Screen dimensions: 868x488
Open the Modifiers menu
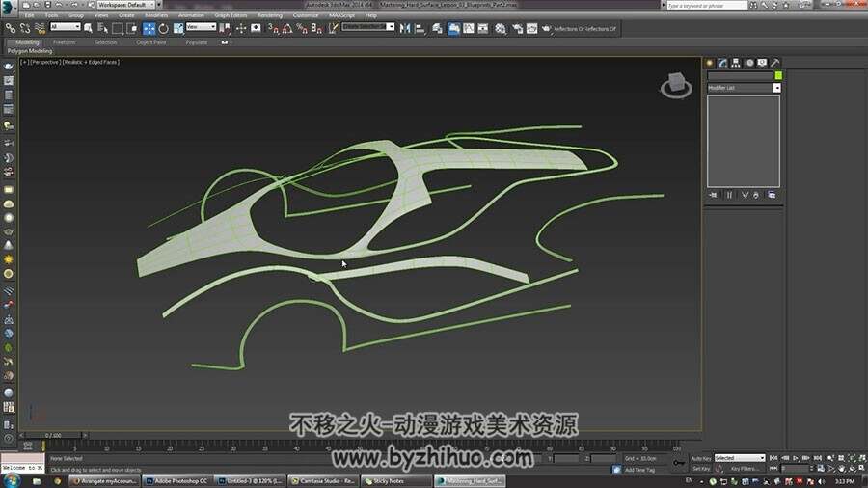[156, 15]
